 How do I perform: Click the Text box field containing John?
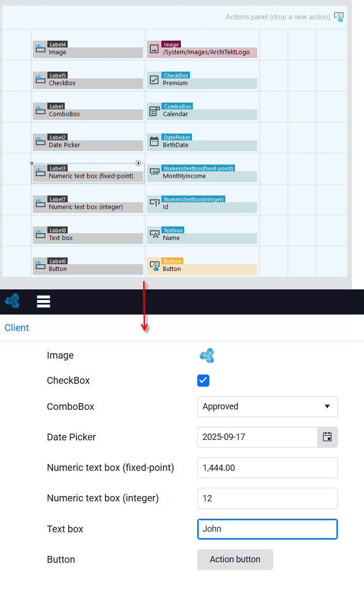click(267, 529)
